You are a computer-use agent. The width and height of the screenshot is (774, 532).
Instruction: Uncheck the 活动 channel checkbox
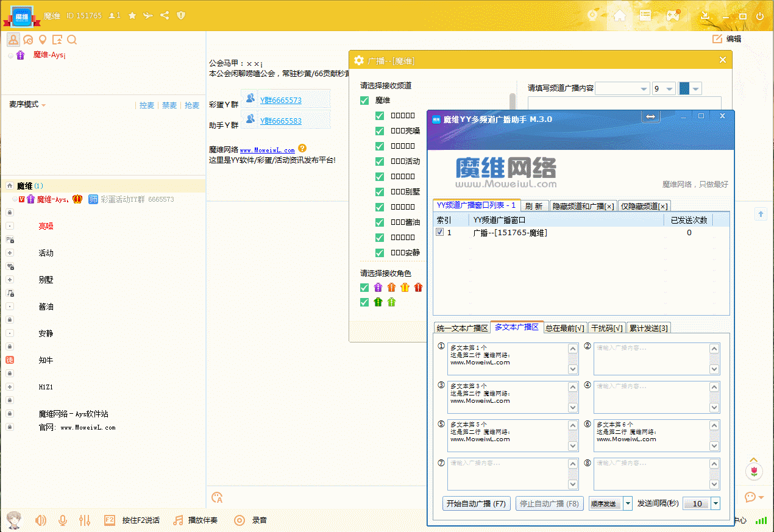(x=380, y=161)
